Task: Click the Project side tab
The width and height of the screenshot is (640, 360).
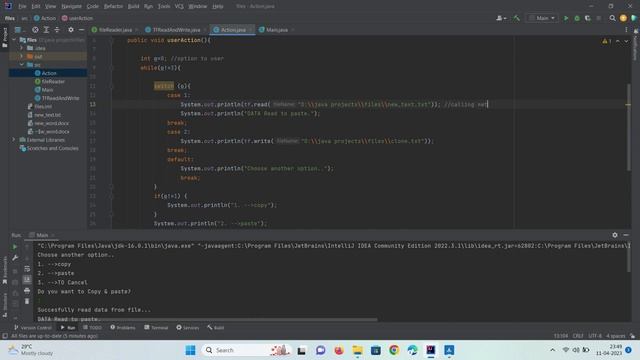Action: 4,38
